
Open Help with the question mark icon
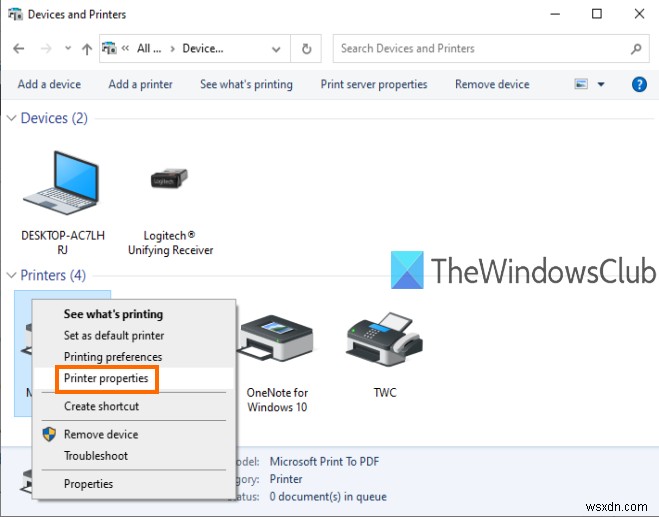[639, 84]
